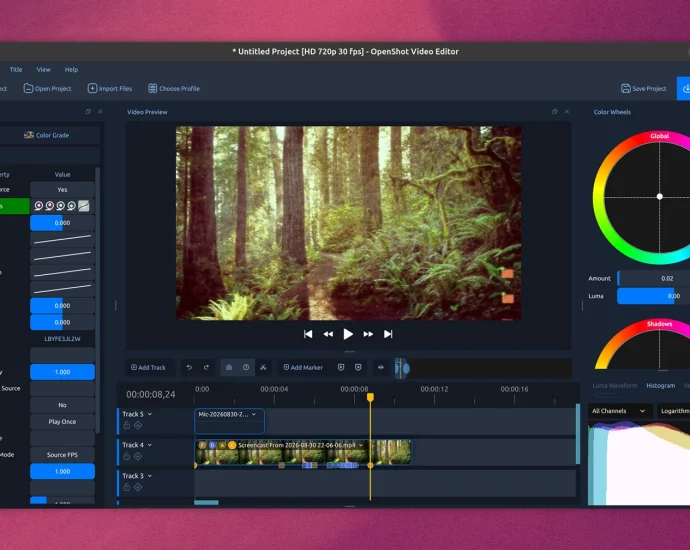Viewport: 690px width, 550px height.
Task: Open the Mic-20260830 clip menu arrow
Action: click(x=254, y=414)
